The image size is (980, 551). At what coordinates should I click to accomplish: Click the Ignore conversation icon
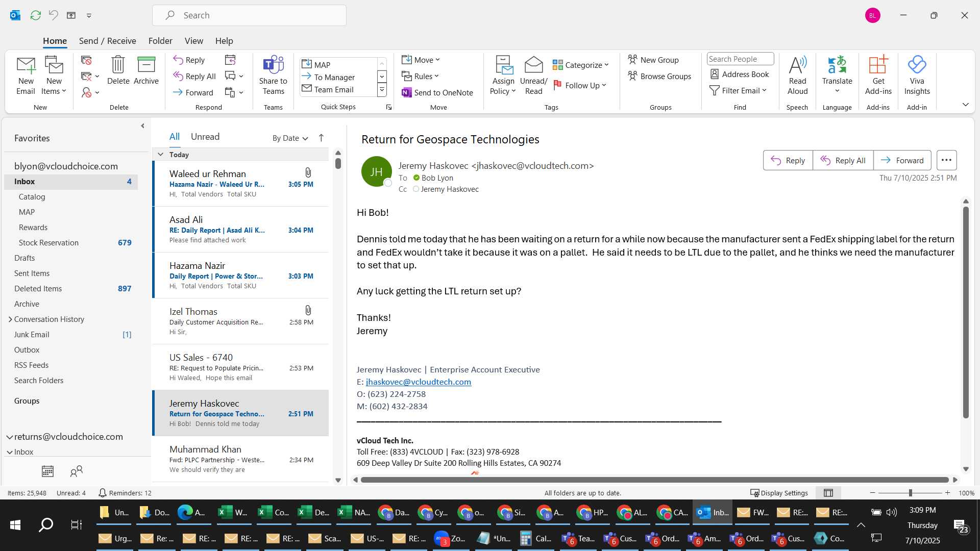tap(86, 60)
